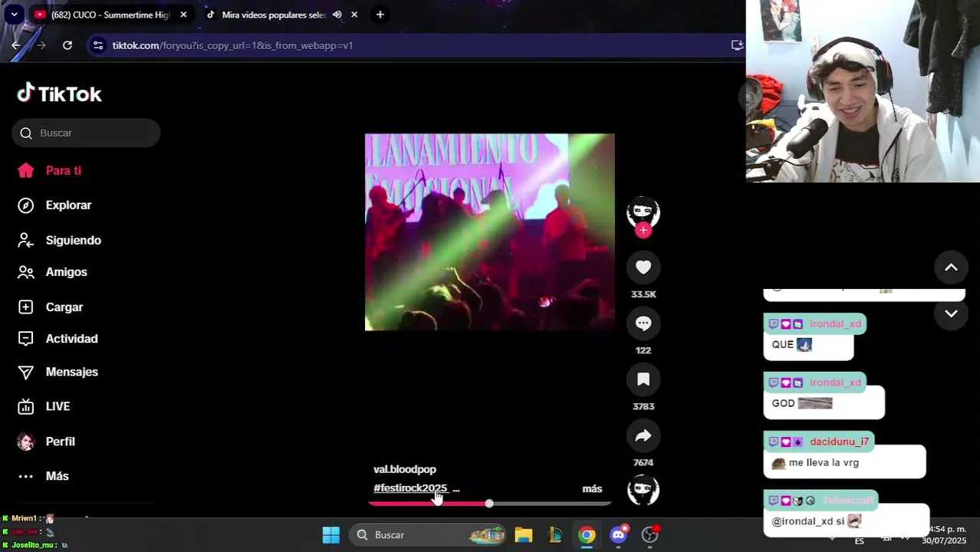Like the video with heart icon
This screenshot has height=552, width=980.
click(643, 267)
